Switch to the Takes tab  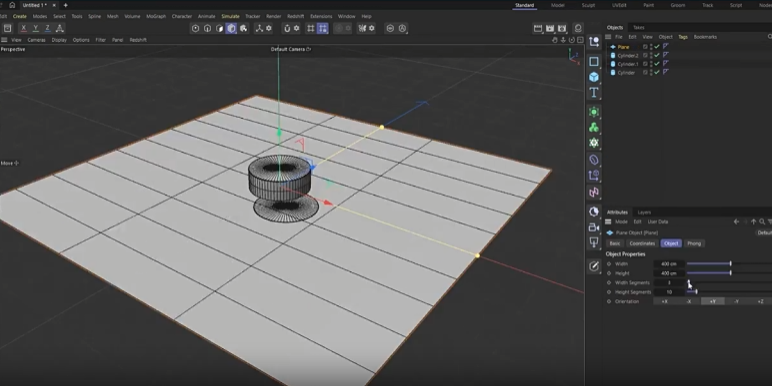(x=639, y=28)
